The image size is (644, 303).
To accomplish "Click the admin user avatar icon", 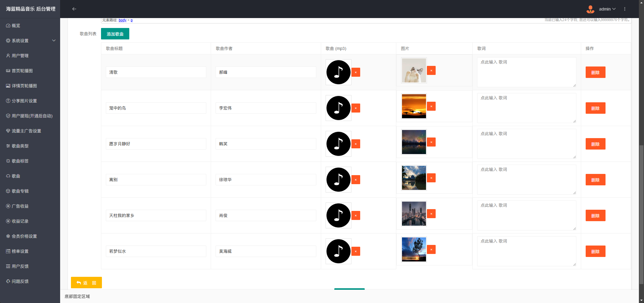I will point(590,9).
